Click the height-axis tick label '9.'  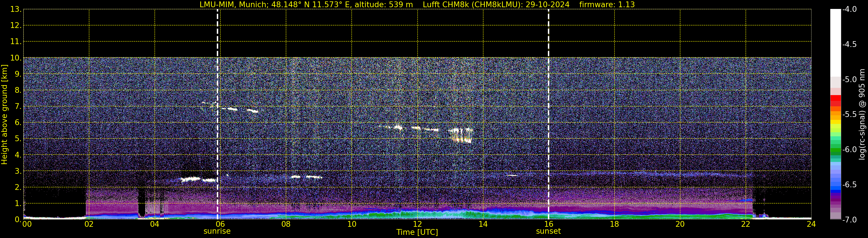pyautogui.click(x=18, y=74)
